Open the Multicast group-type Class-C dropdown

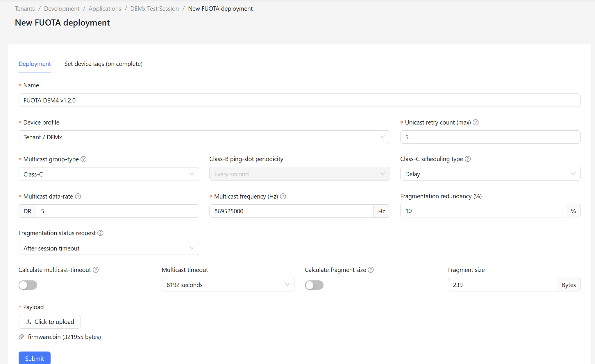tap(109, 174)
